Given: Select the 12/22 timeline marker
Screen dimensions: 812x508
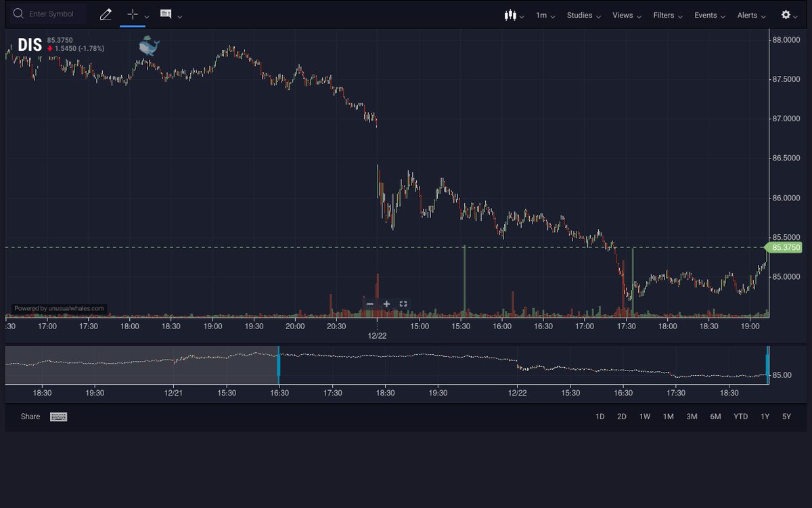Looking at the screenshot, I should (x=377, y=335).
